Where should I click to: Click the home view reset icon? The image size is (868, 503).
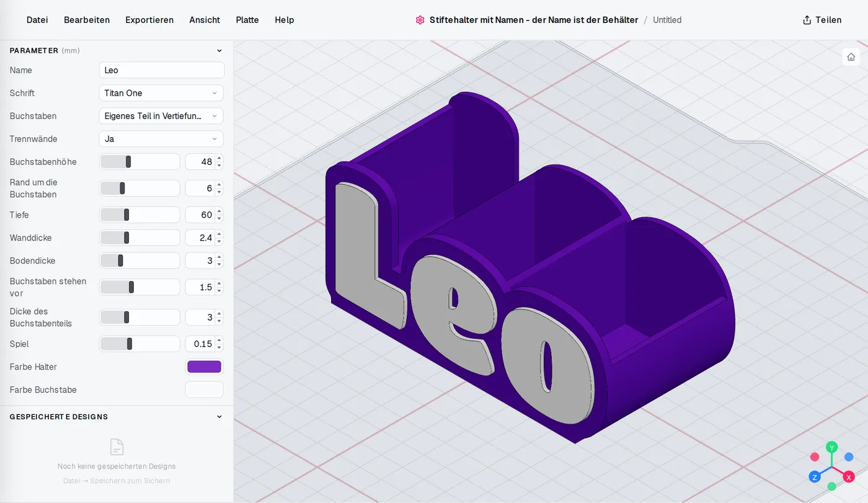851,57
